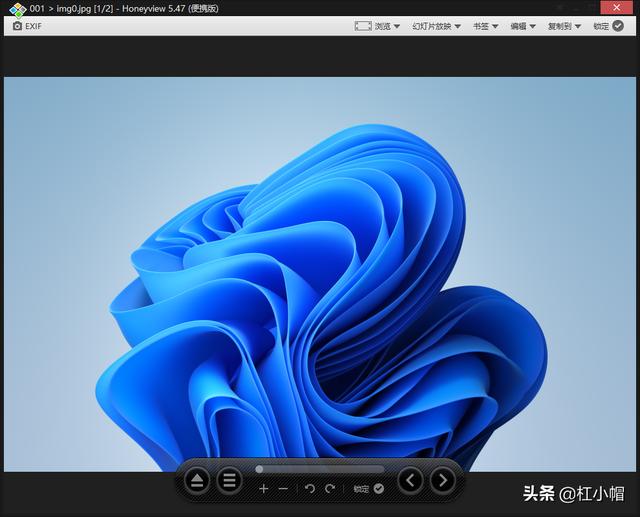Close the Honeyview window
This screenshot has height=517, width=640.
616,8
